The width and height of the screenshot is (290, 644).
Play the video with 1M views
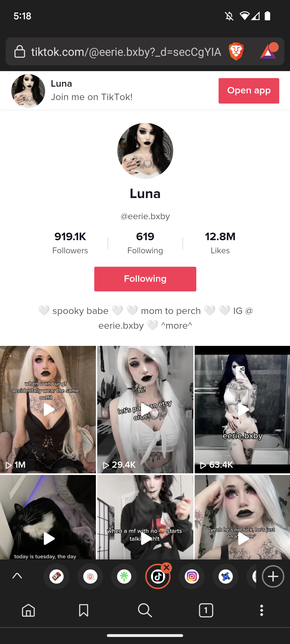pyautogui.click(x=48, y=409)
